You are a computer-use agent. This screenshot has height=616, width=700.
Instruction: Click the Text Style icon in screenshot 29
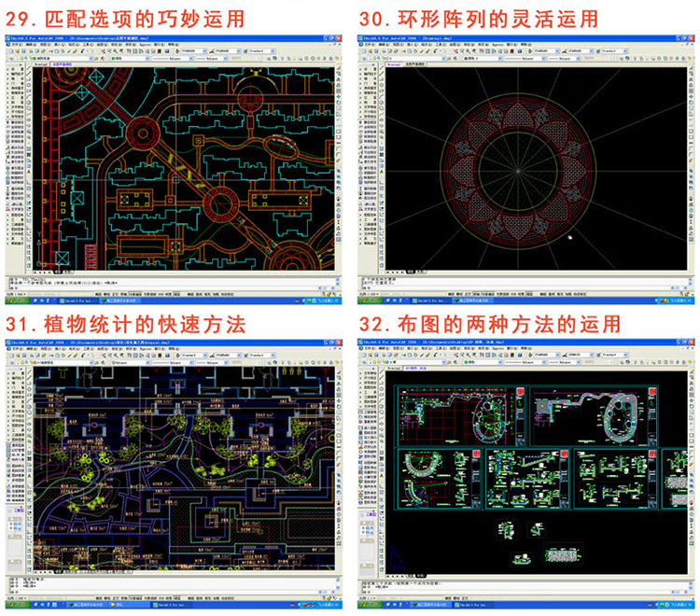coord(177,51)
